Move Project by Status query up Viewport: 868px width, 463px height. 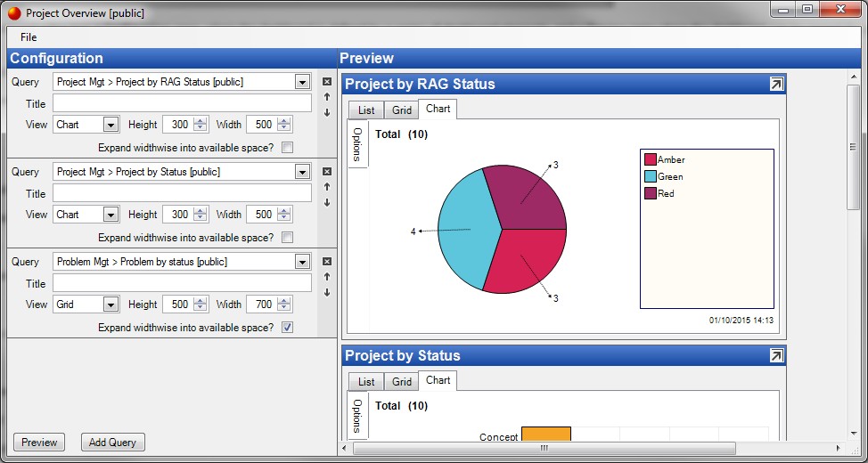[x=326, y=187]
